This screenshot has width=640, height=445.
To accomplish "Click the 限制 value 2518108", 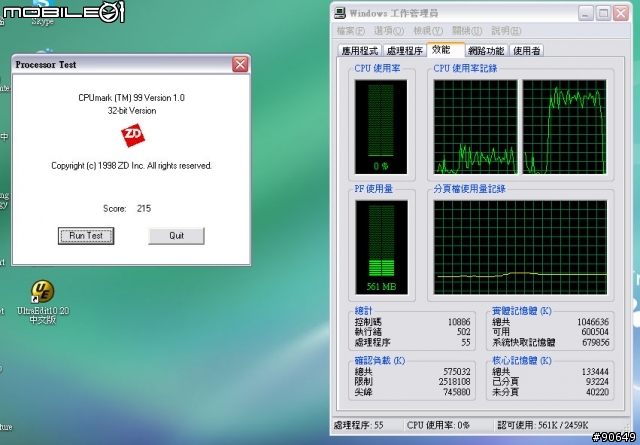I will (x=454, y=382).
